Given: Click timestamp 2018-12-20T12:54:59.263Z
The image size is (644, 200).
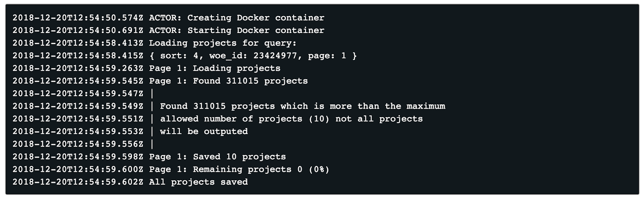Looking at the screenshot, I should coord(78,68).
